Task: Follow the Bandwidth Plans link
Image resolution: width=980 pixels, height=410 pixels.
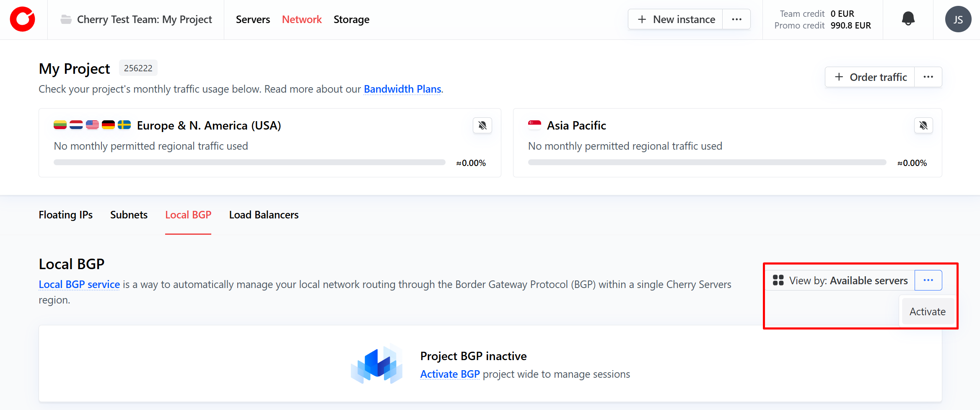Action: [402, 89]
